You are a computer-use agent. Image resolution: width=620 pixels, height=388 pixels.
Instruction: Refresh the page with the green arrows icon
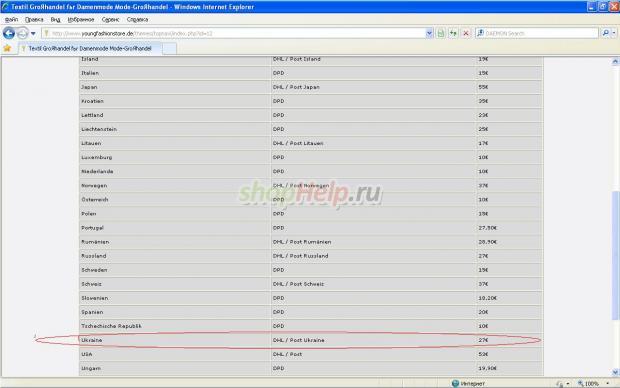pos(453,34)
